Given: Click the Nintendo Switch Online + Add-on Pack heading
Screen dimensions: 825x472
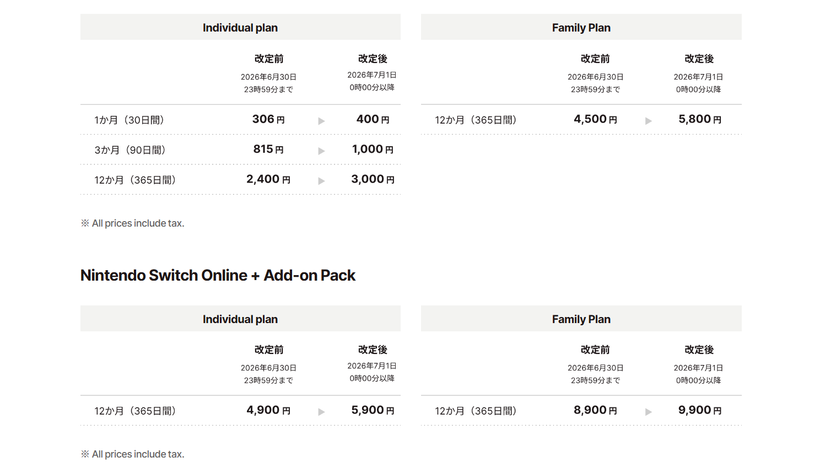Looking at the screenshot, I should click(218, 275).
